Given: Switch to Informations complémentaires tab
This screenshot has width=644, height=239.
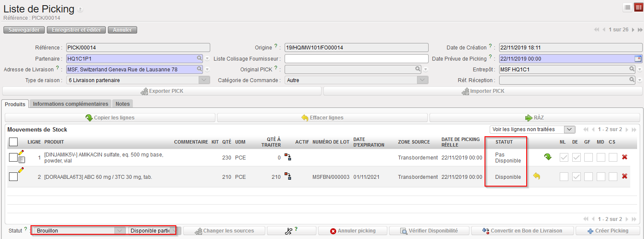Looking at the screenshot, I should (71, 104).
